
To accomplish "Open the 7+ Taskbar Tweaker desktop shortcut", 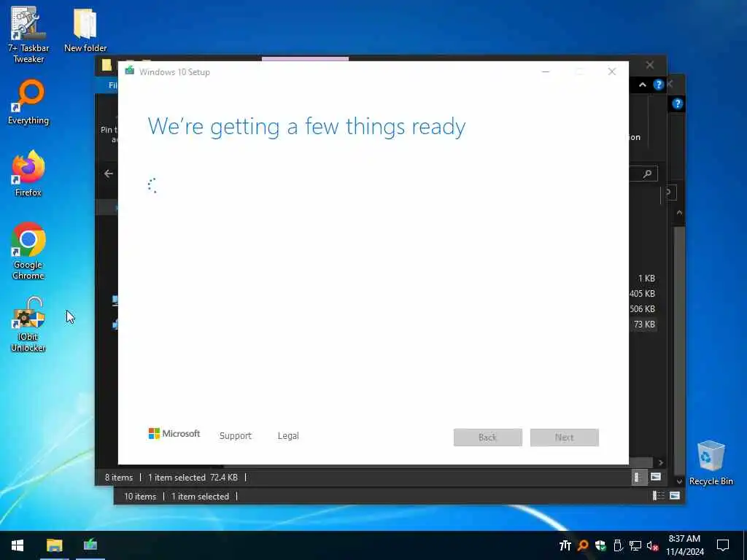I will point(28,34).
